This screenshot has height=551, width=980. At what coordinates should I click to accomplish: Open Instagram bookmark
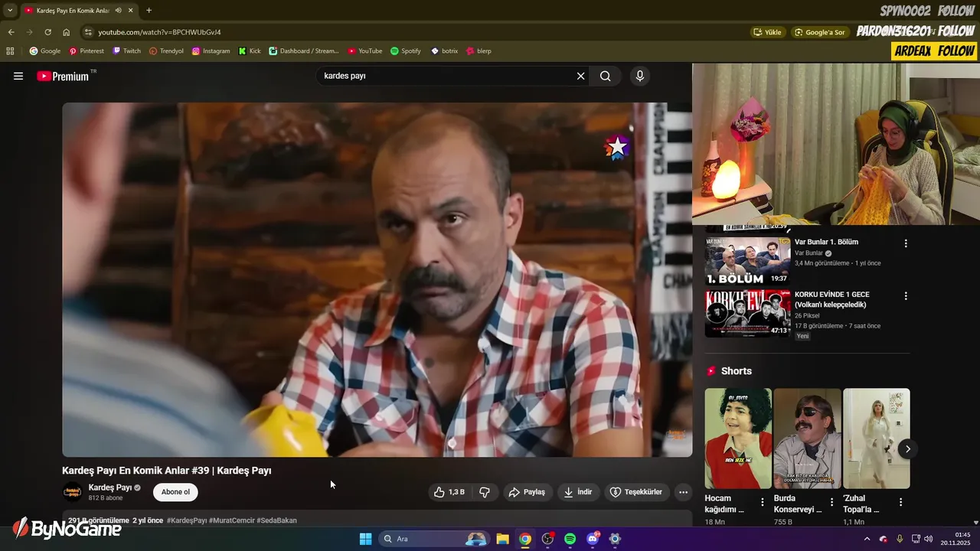coord(211,51)
